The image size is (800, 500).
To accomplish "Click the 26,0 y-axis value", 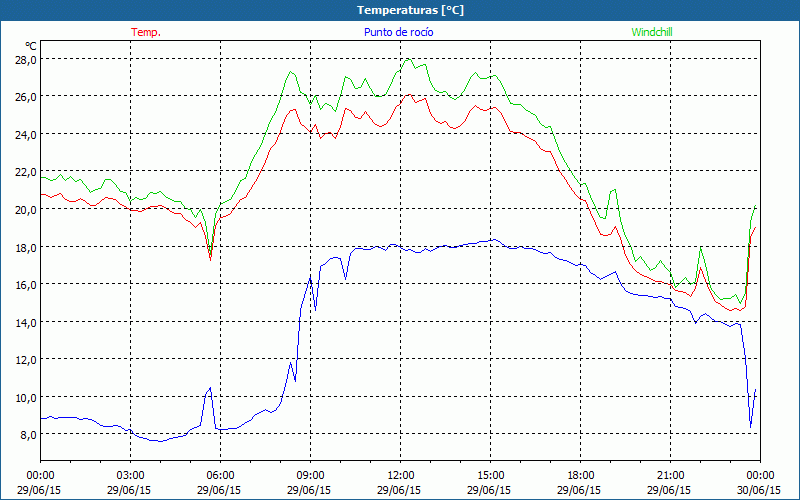I will coord(26,97).
